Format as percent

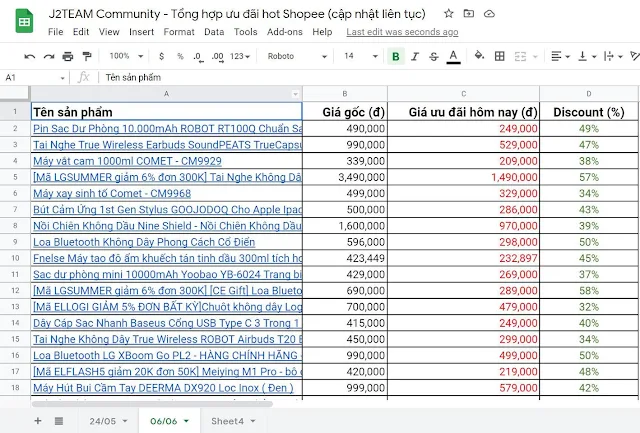[180, 56]
